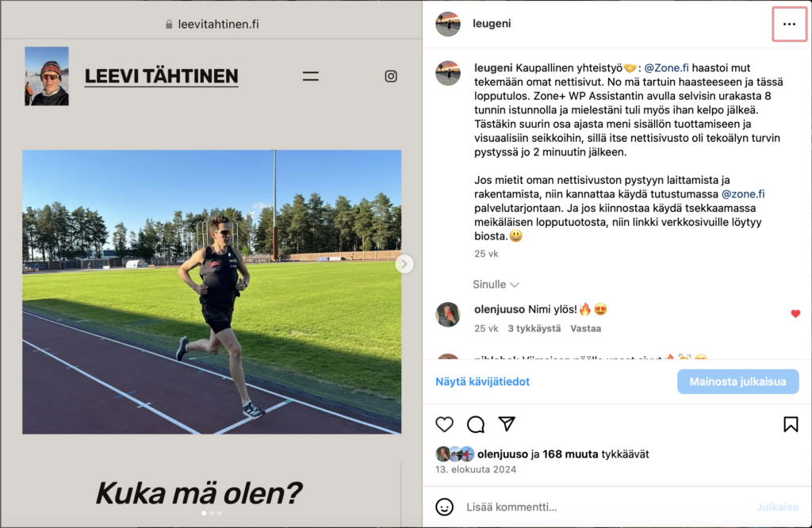Viewport: 812px width, 528px height.
Task: Focus the Lisää kommentti input field
Action: pyautogui.click(x=606, y=507)
